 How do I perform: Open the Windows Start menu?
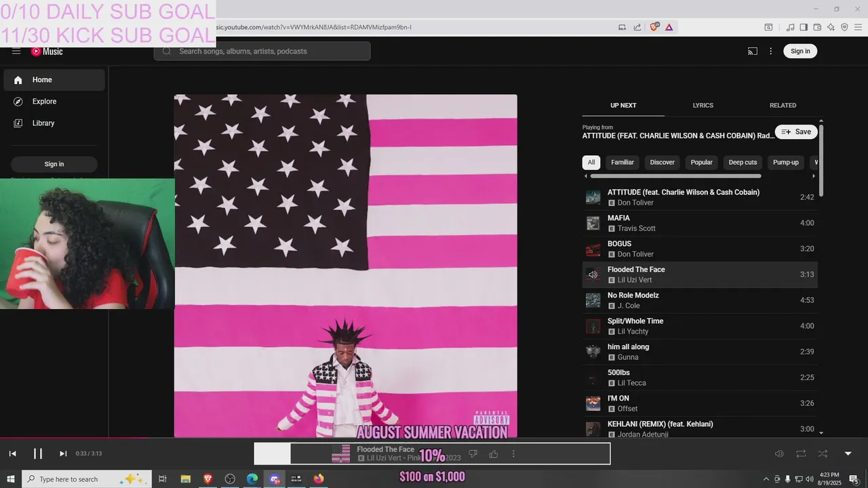tap(10, 479)
